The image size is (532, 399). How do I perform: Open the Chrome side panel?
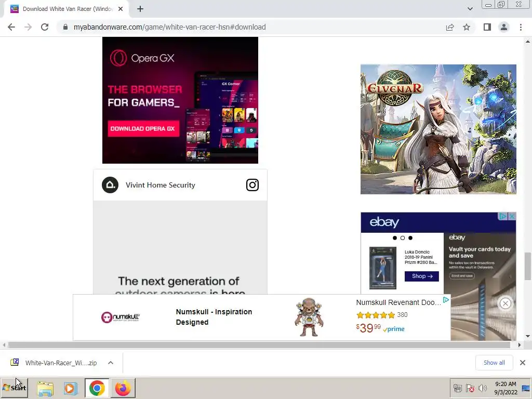pyautogui.click(x=487, y=27)
